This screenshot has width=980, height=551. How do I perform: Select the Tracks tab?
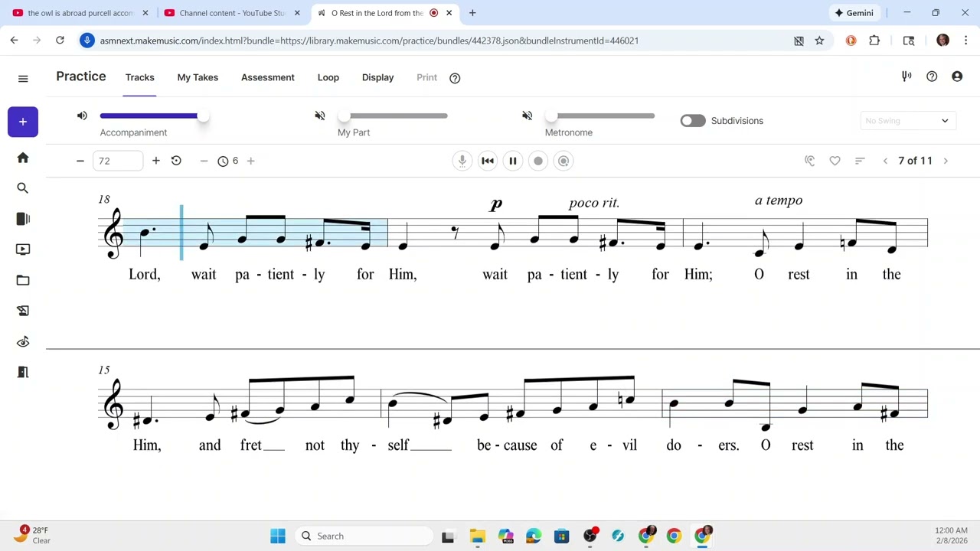click(x=140, y=77)
